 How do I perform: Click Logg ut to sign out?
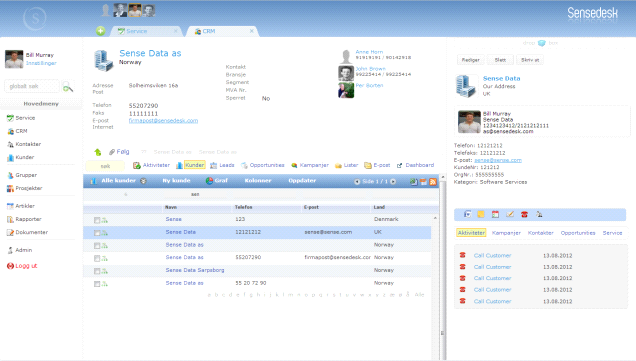point(26,266)
